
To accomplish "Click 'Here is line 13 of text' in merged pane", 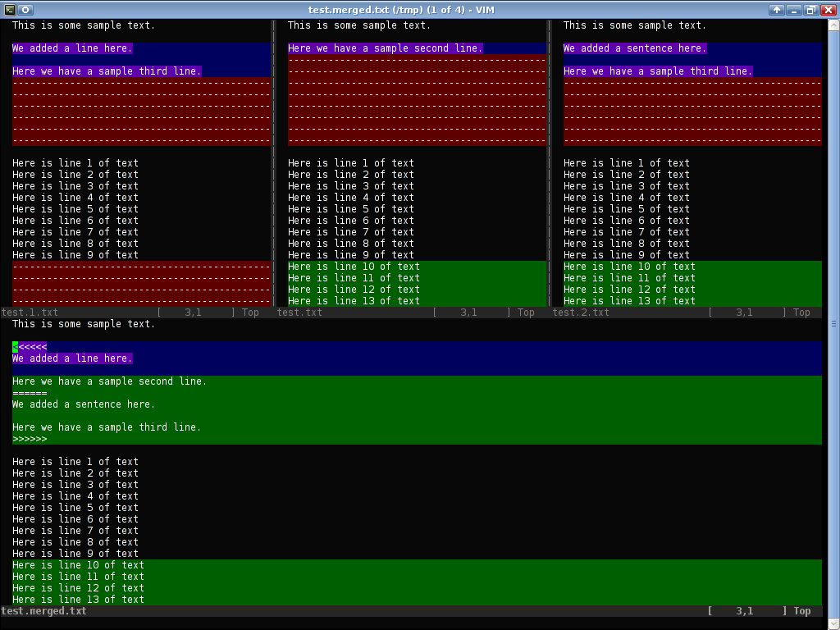I will point(78,600).
